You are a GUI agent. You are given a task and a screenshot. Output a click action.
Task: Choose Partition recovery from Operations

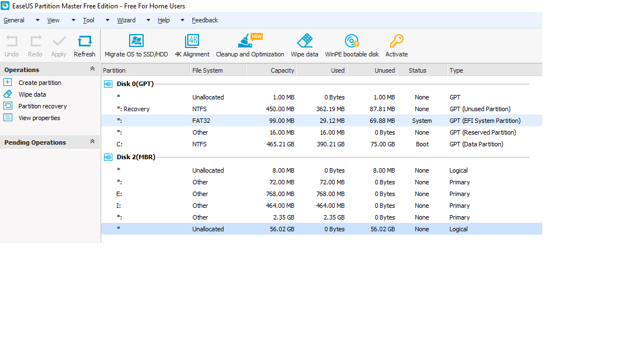tap(42, 106)
